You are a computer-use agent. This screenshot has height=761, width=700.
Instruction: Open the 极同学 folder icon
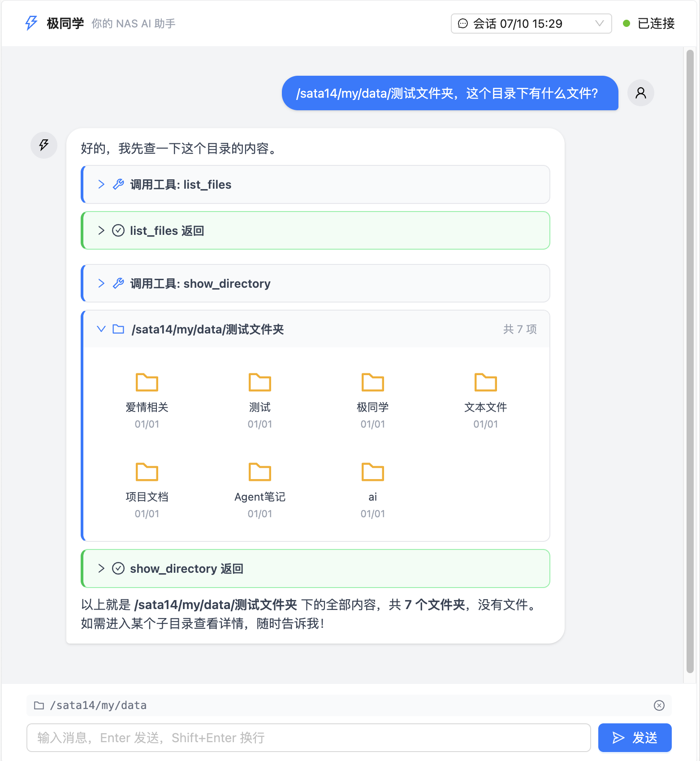point(373,382)
